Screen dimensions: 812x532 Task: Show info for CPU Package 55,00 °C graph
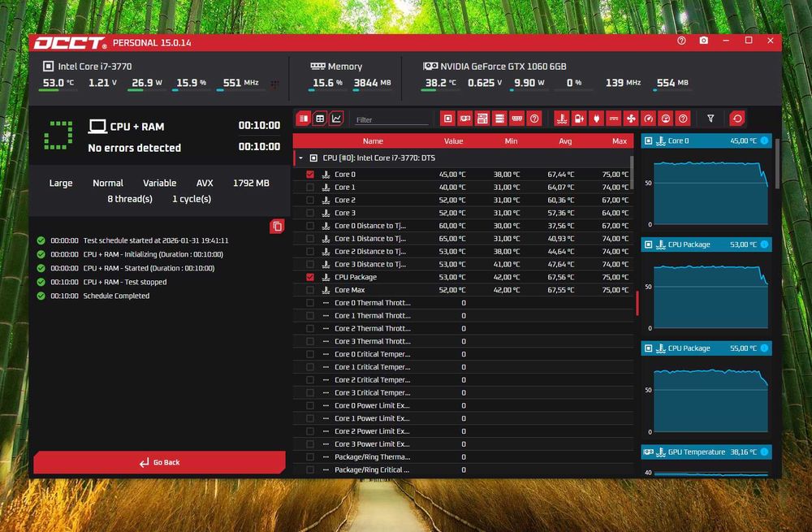point(764,348)
